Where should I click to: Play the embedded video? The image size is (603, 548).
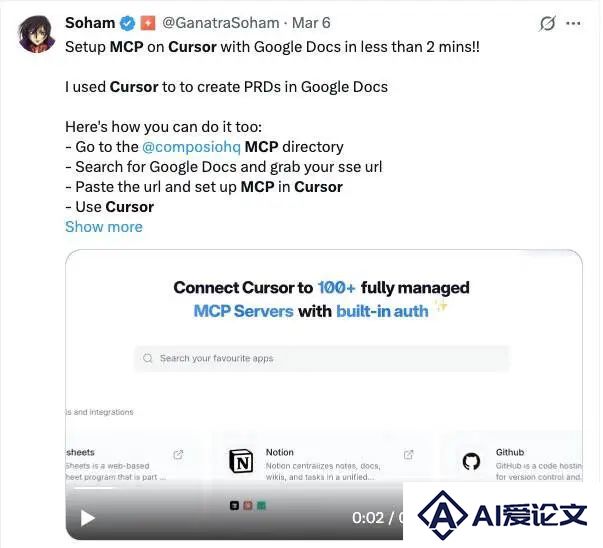(x=88, y=518)
